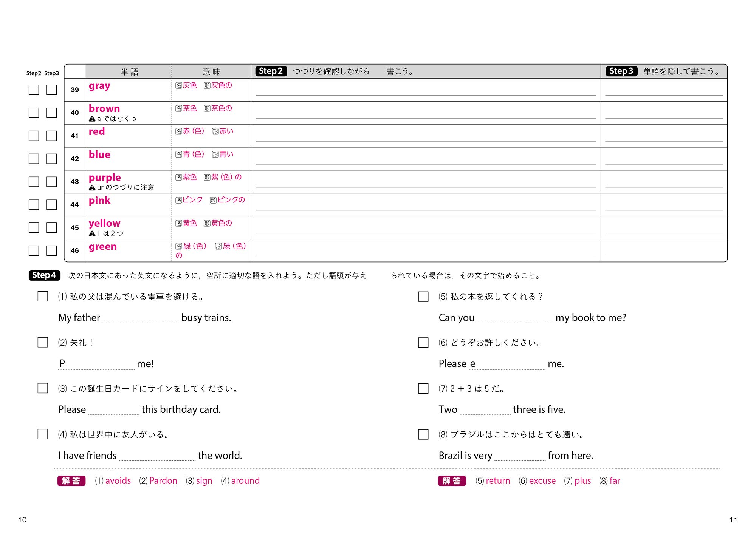Click the warning icon under the word brown
This screenshot has height=536, width=756.
pos(92,119)
